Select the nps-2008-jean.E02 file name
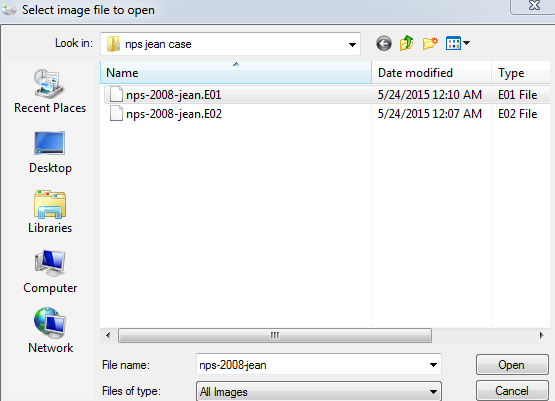 (174, 114)
